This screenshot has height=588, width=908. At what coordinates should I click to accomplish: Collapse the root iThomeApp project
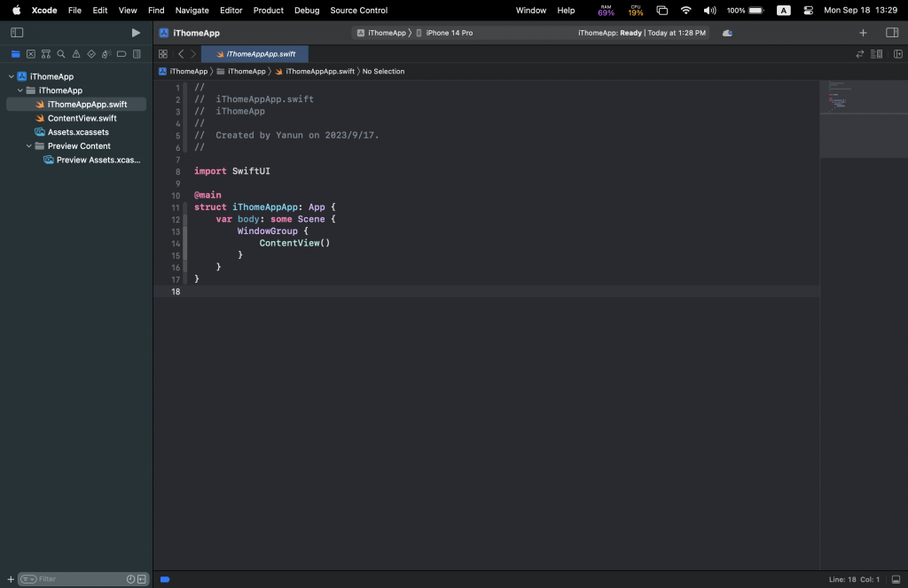[11, 76]
